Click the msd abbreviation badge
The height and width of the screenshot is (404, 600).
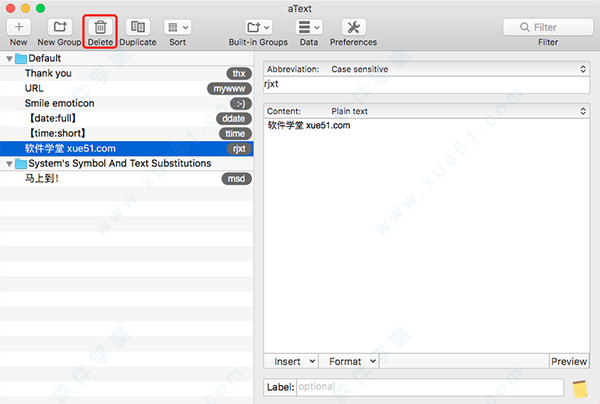point(236,179)
